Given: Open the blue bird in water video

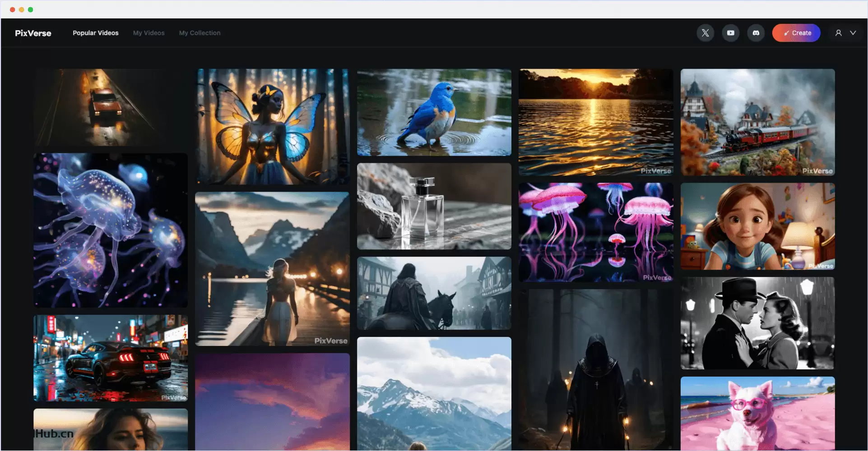Looking at the screenshot, I should coord(434,112).
